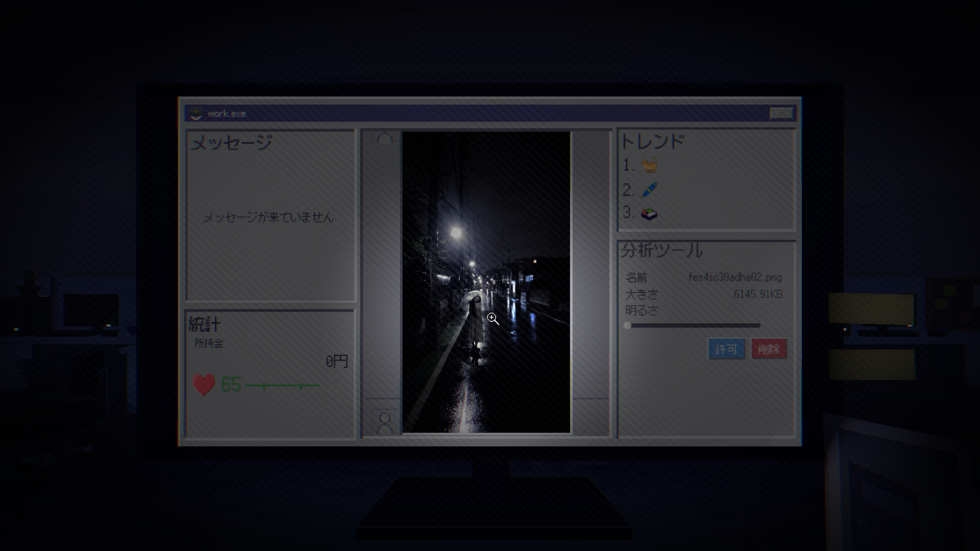The image size is (980, 551).
Task: Click the メッセージが来ていません text
Action: (268, 217)
